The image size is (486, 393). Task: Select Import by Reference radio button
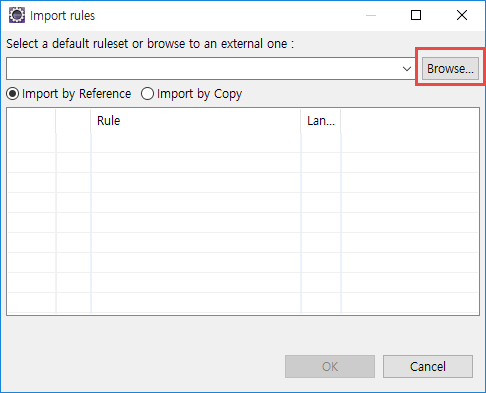[x=13, y=94]
